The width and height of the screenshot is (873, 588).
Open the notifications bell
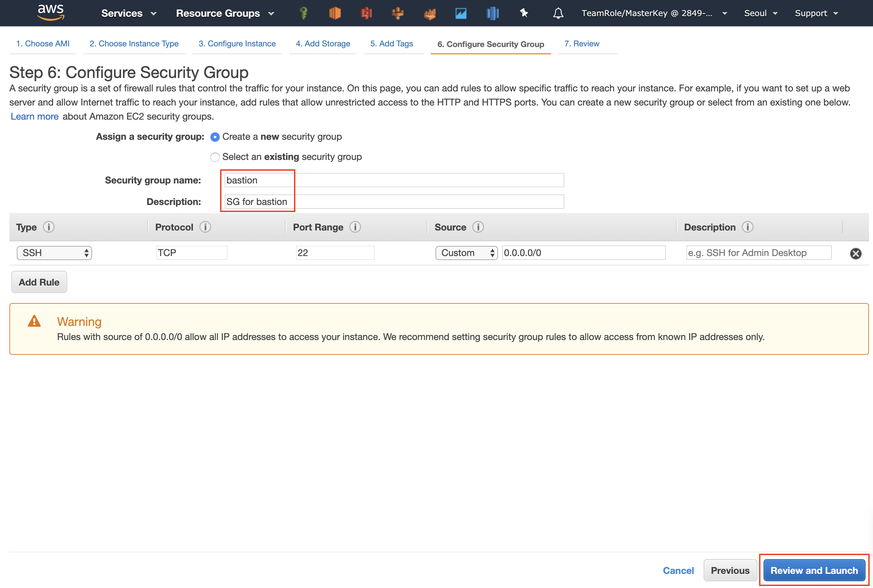click(558, 13)
